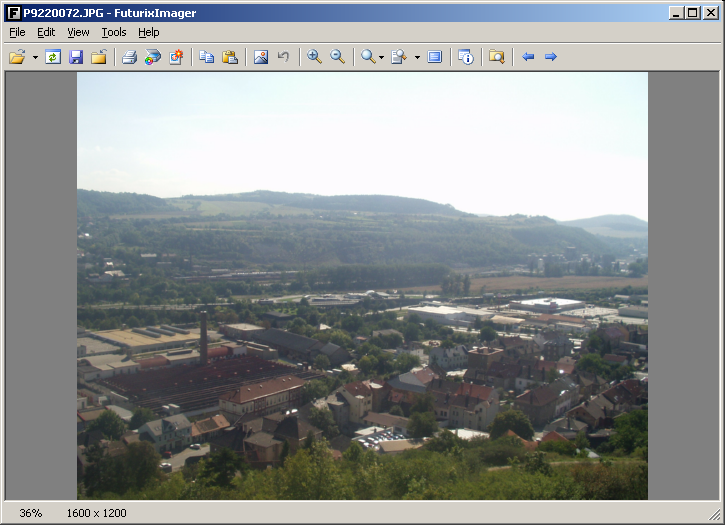Open a file with the folder icon
The image size is (725, 525).
pyautogui.click(x=17, y=57)
